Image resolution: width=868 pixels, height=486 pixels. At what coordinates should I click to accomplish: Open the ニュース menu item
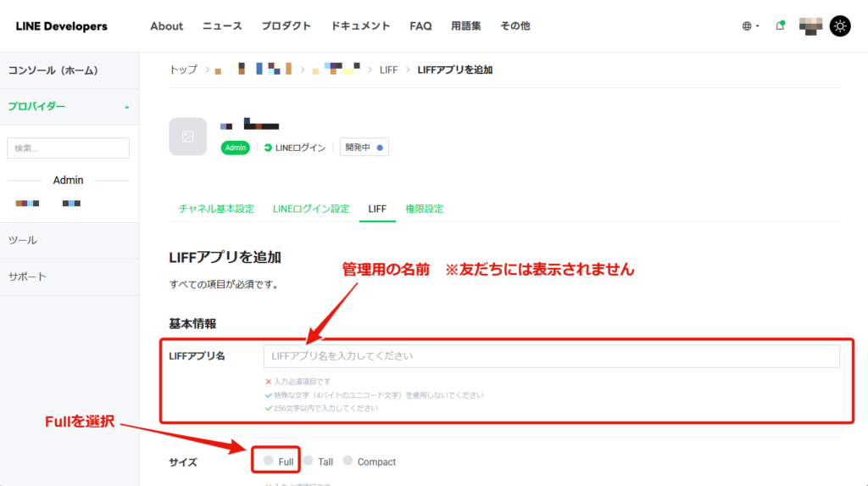tap(222, 26)
